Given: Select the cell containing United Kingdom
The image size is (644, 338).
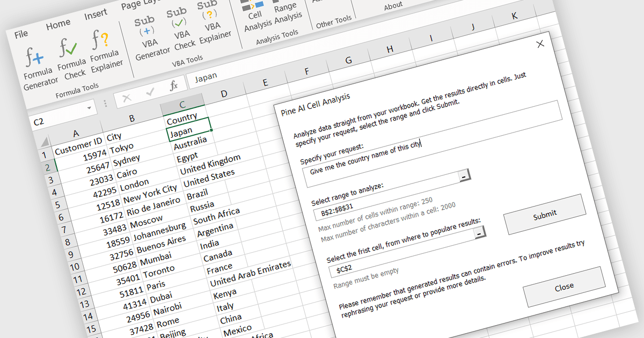Looking at the screenshot, I should 210,164.
